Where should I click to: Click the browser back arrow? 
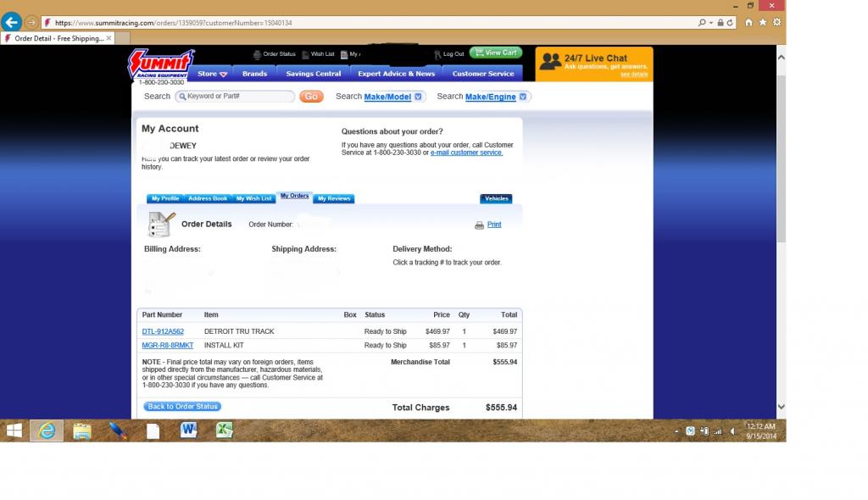(12, 23)
